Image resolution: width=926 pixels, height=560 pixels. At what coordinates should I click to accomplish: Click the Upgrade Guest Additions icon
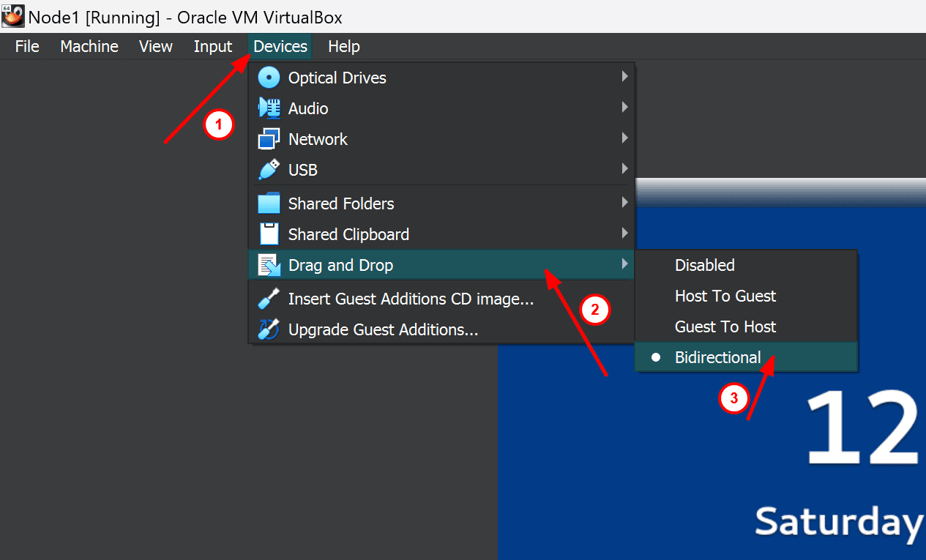coord(269,329)
